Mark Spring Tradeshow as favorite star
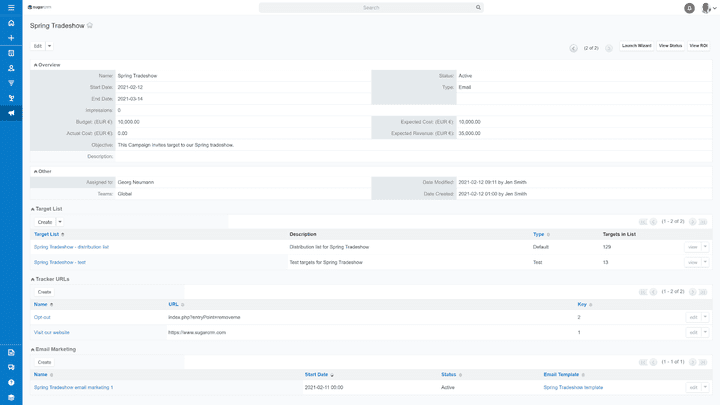This screenshot has height=405, width=720. click(x=90, y=26)
